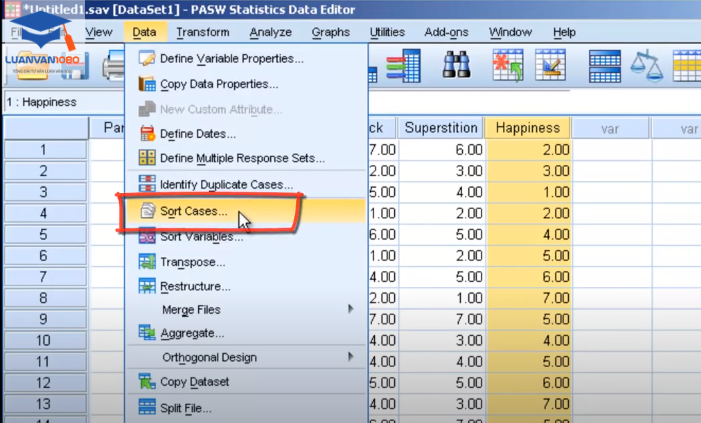Open the View menu
Image resolution: width=701 pixels, height=423 pixels.
tap(99, 32)
